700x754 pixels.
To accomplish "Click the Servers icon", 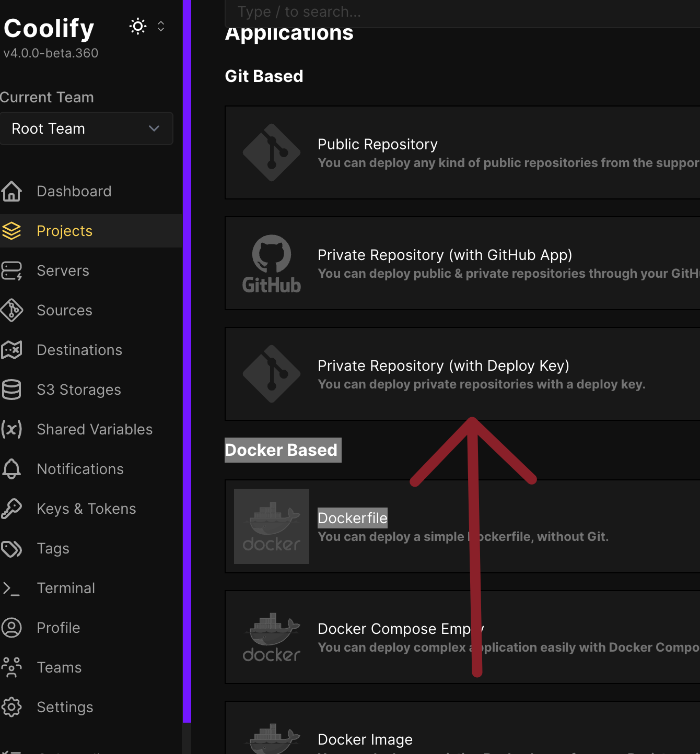I will [11, 270].
